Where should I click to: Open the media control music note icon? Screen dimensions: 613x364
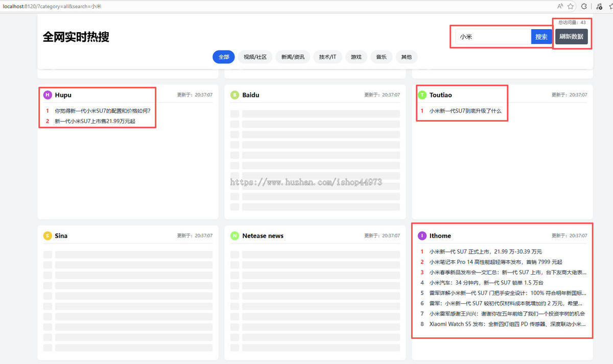(x=599, y=6)
